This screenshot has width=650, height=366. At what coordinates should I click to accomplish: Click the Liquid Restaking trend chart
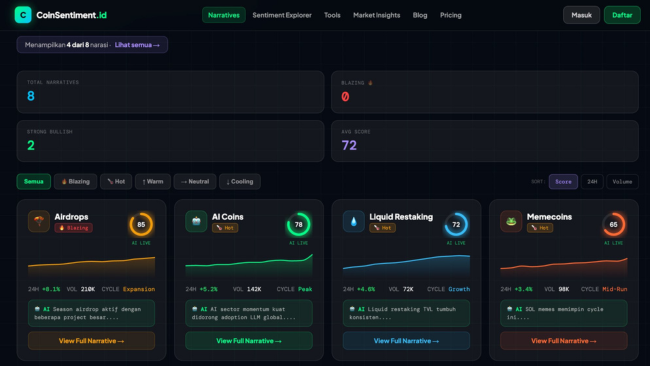[x=406, y=266]
